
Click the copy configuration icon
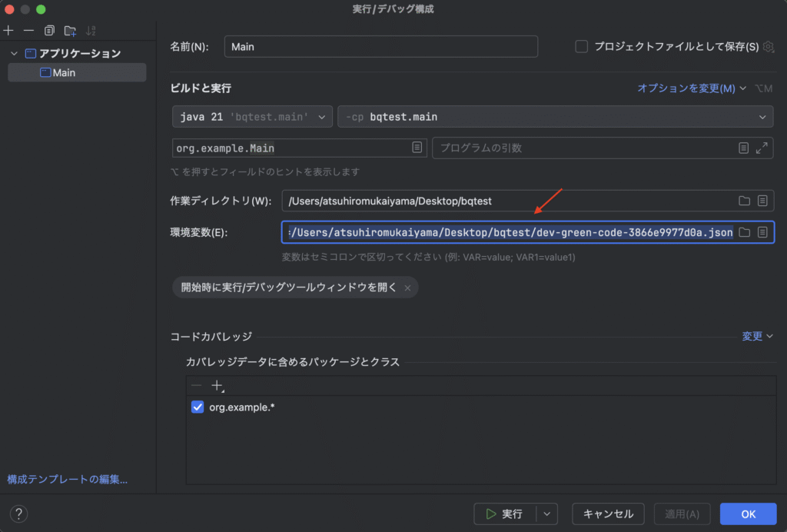click(x=49, y=31)
